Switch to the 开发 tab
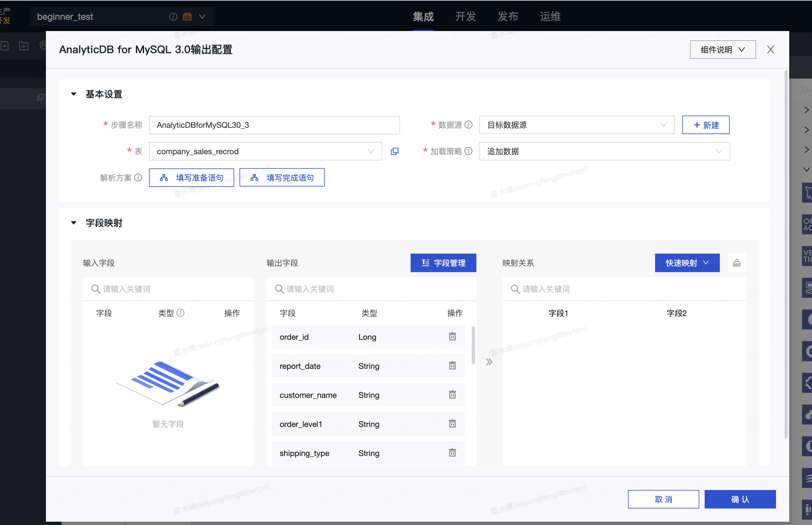Viewport: 812px width, 525px height. coord(465,17)
